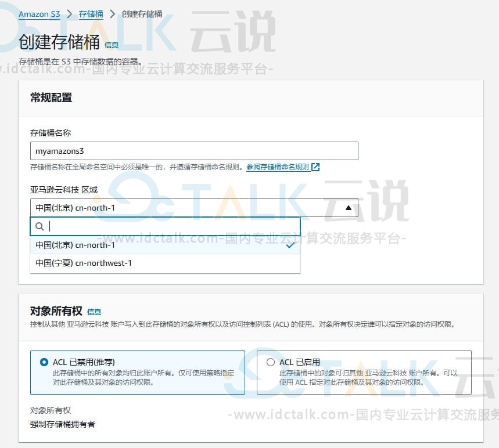Click the region search field

point(165,226)
